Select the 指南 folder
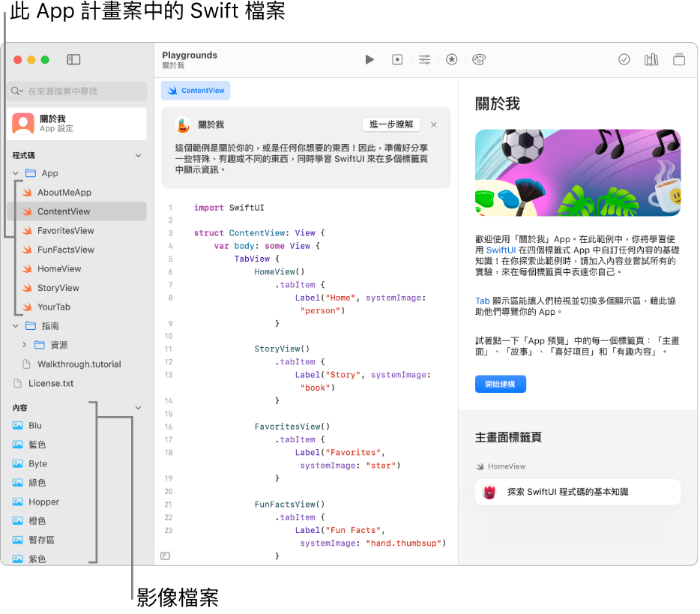The image size is (700, 614). [76, 326]
